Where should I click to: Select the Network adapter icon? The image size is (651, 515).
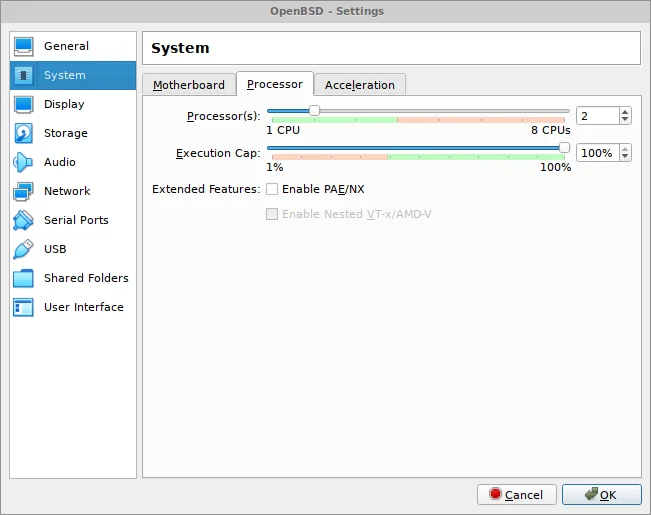click(x=24, y=192)
